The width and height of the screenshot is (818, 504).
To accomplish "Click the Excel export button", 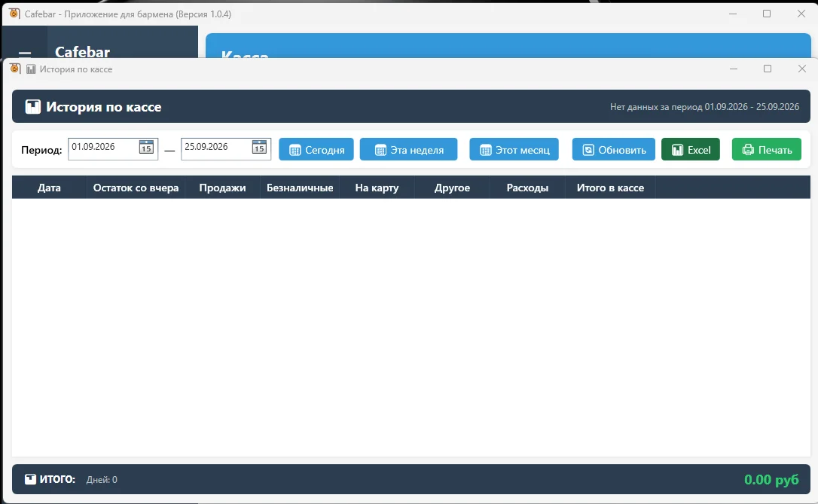I will (690, 150).
